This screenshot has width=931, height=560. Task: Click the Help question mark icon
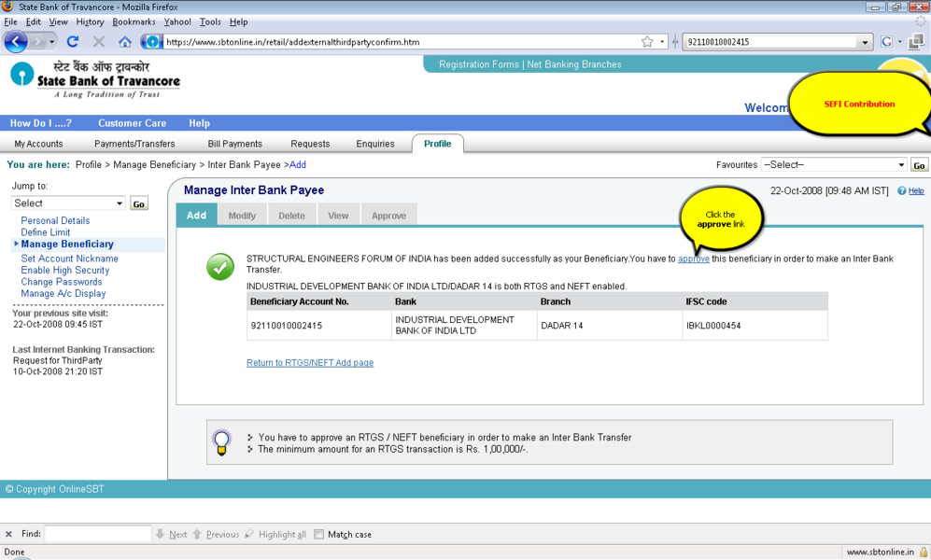[x=902, y=191]
